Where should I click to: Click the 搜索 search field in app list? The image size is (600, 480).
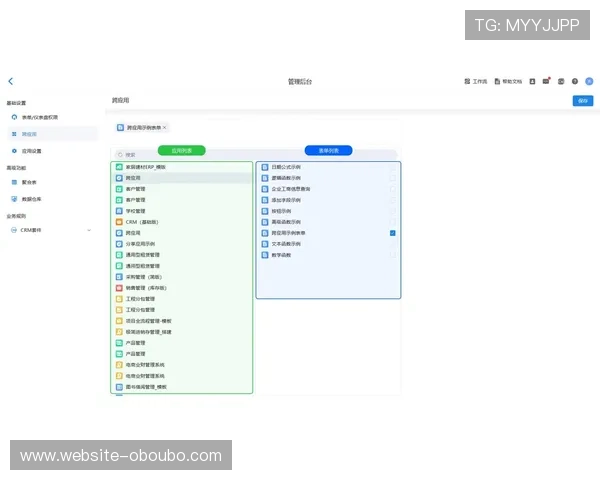click(180, 155)
